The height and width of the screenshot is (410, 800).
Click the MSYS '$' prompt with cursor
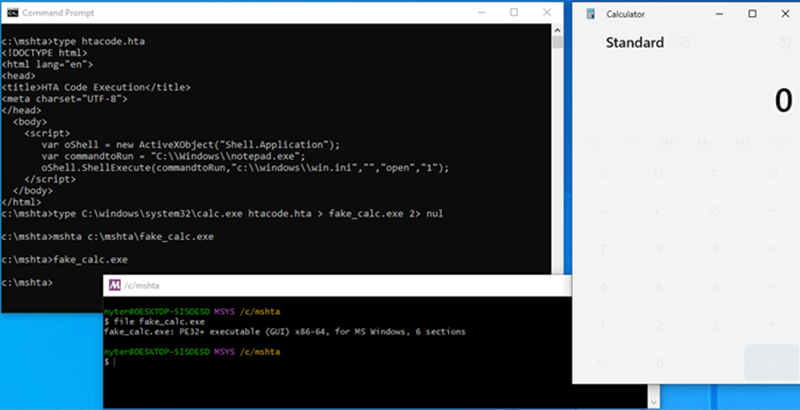[110, 362]
